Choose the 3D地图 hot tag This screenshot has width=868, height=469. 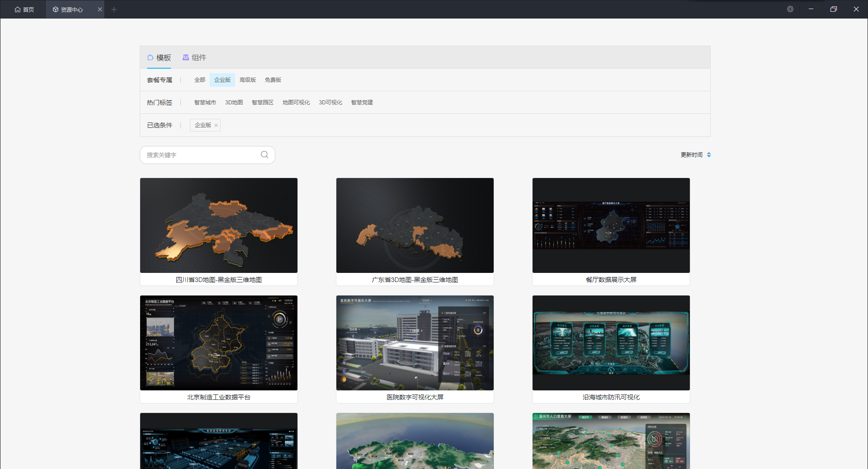[x=234, y=103]
